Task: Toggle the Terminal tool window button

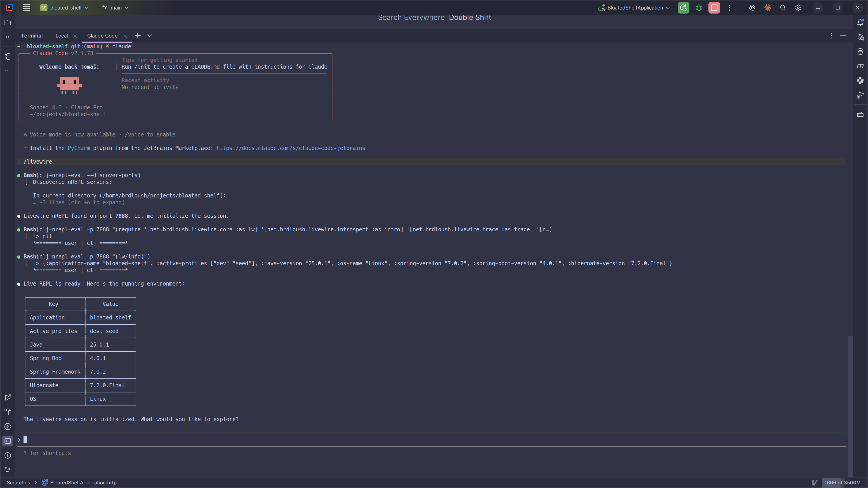Action: [x=7, y=441]
